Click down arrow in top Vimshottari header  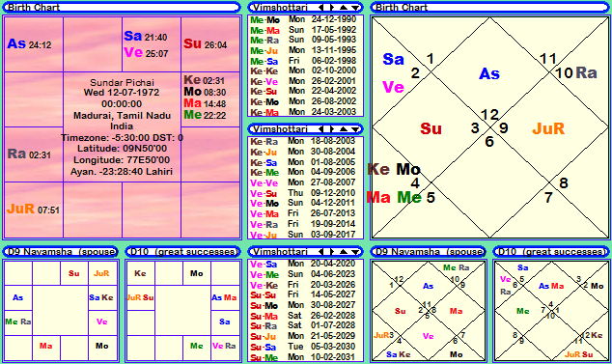tap(355, 7)
